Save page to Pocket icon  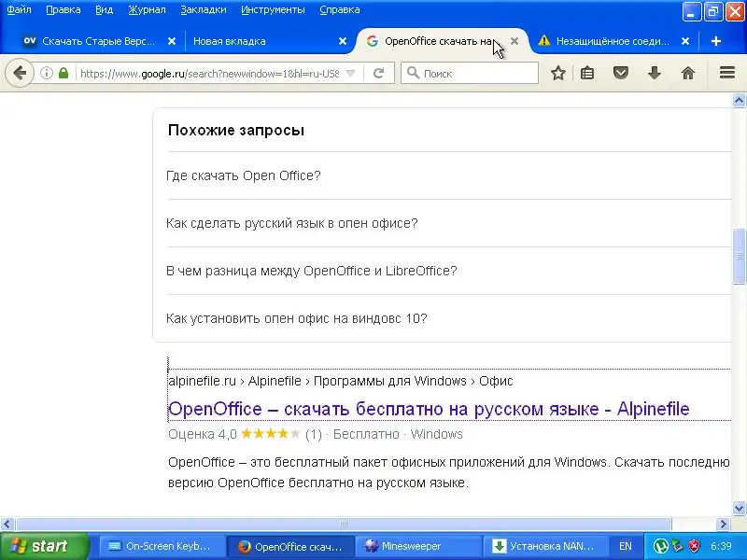(x=620, y=73)
